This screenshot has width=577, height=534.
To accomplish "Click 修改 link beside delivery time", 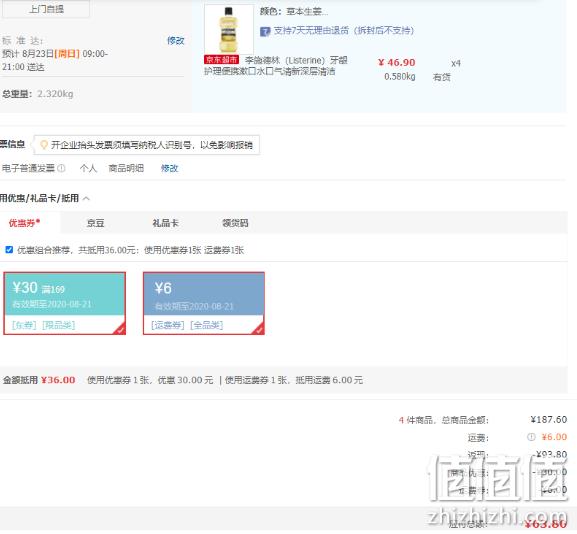I will (x=176, y=40).
